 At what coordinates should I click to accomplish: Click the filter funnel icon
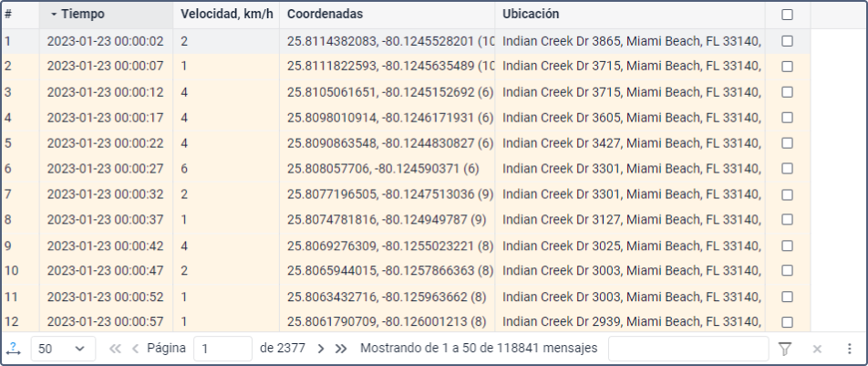click(x=784, y=349)
